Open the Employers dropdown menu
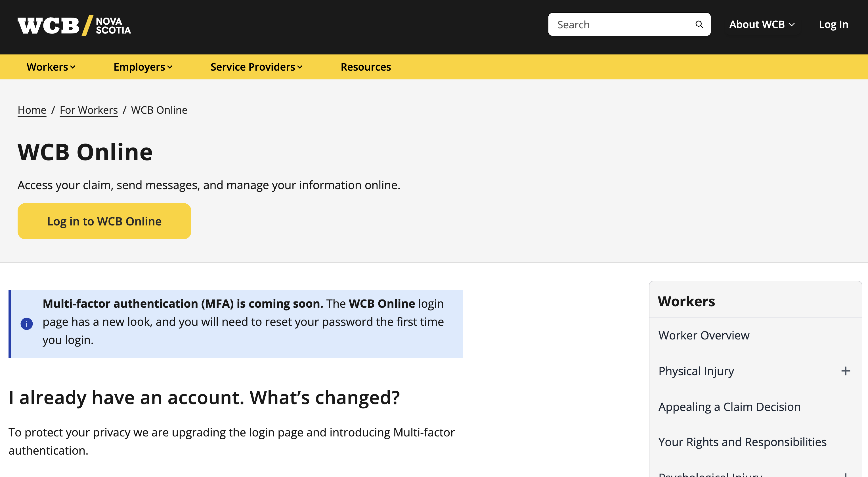The width and height of the screenshot is (868, 477). [x=143, y=67]
